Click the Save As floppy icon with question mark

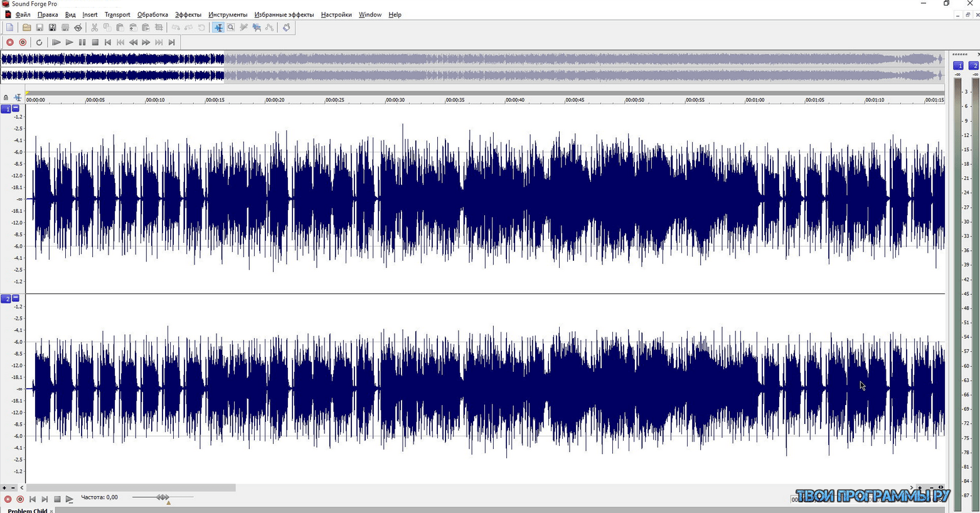point(52,28)
